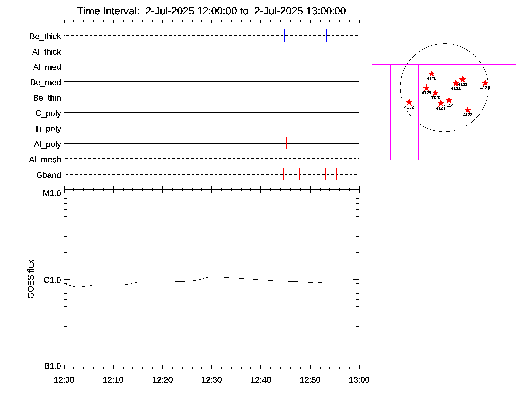Click the M1.0 label on the flux axis
532x399 pixels.
pyautogui.click(x=52, y=193)
